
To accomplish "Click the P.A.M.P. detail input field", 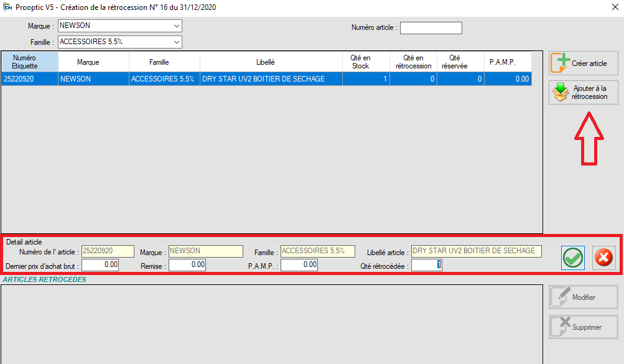I will tap(299, 265).
